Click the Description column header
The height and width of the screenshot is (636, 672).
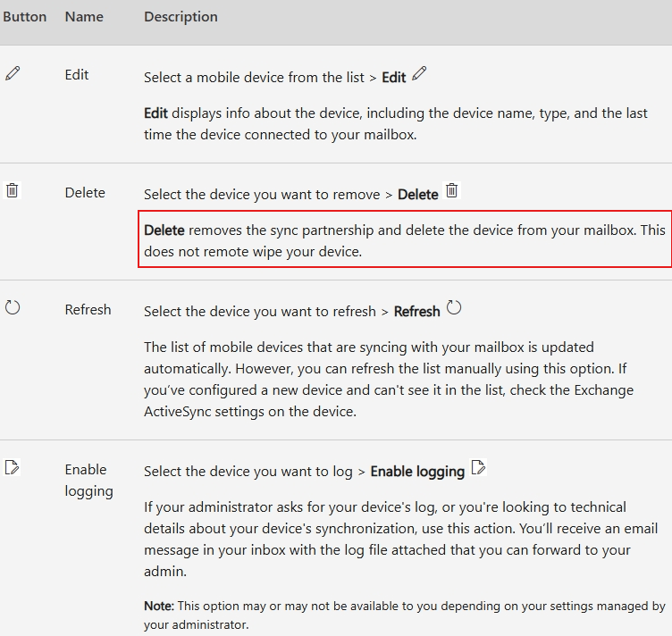tap(181, 17)
